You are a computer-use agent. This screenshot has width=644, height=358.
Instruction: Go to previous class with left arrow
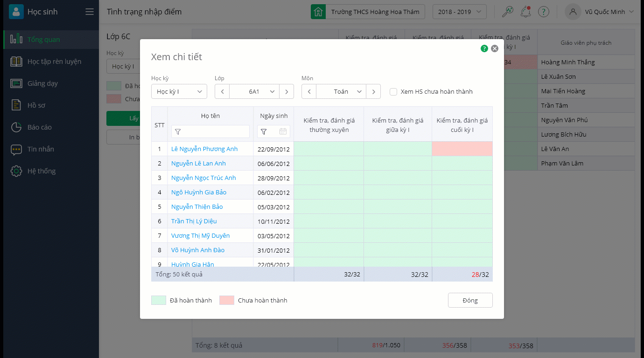222,92
